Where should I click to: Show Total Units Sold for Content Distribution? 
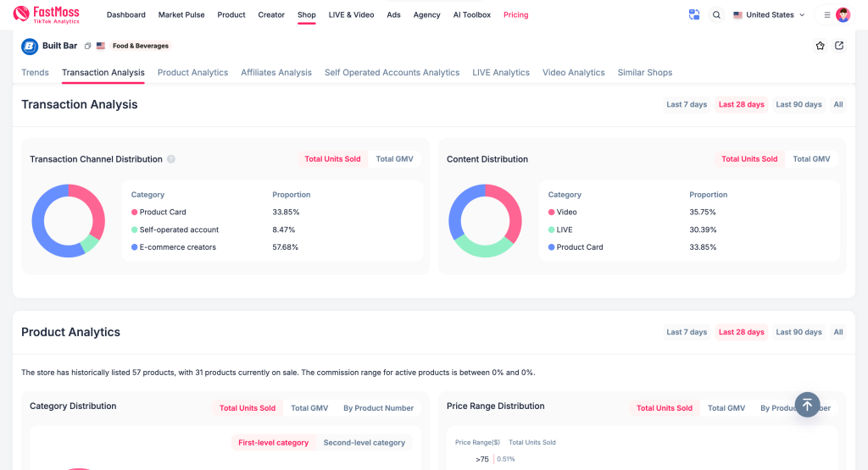tap(749, 159)
